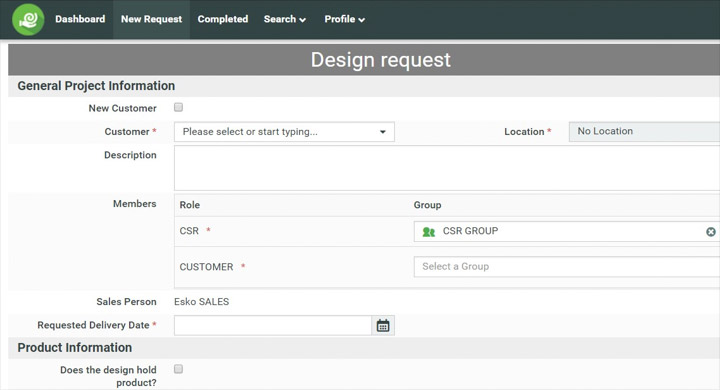
Task: Click the Requested Delivery Date label
Action: coord(93,325)
